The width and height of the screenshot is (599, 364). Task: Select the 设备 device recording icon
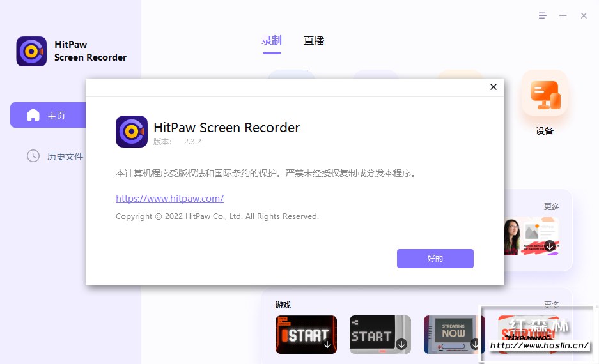(x=545, y=93)
